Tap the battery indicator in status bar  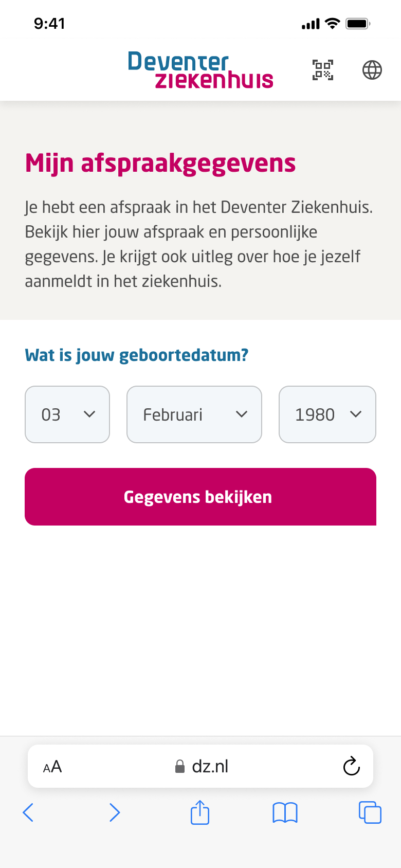[358, 24]
